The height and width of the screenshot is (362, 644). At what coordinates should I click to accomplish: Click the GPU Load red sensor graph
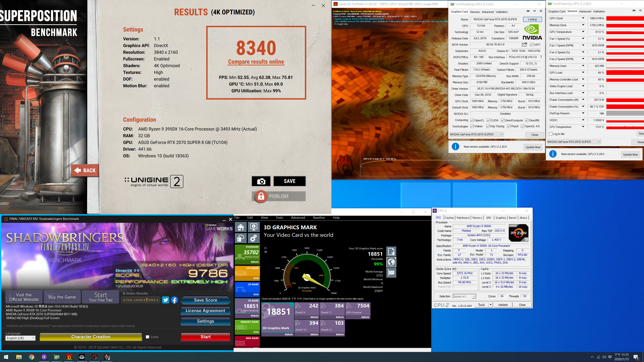(x=625, y=72)
